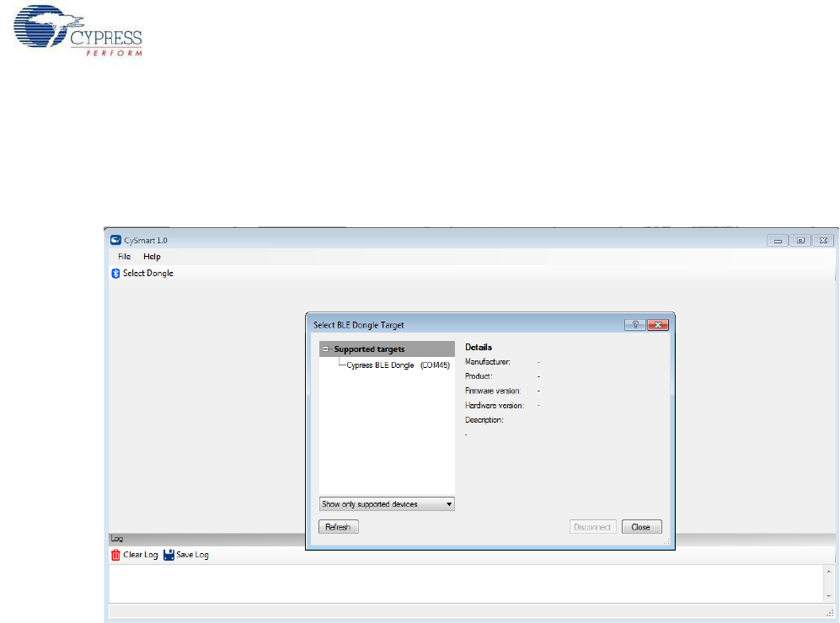840x623 pixels.
Task: Open the help question mark button in dialog
Action: 634,325
